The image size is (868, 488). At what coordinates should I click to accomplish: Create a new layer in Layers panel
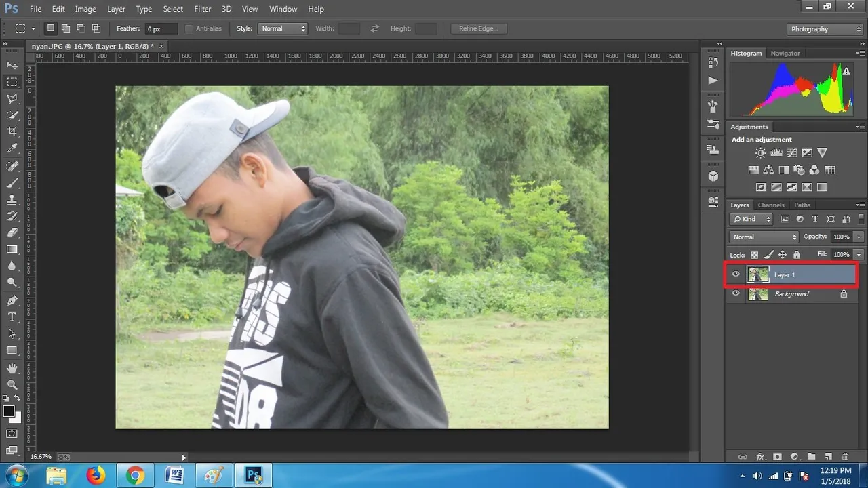[x=828, y=457]
